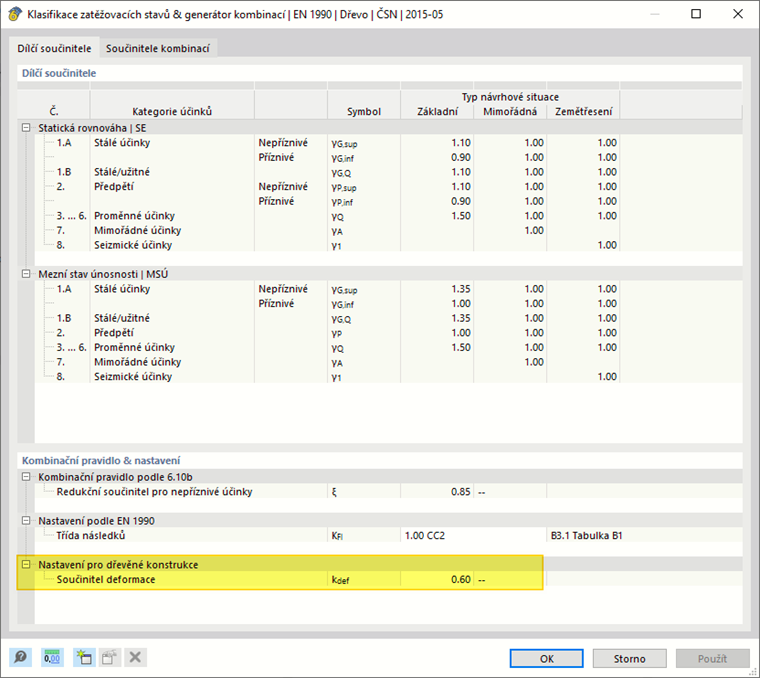Image resolution: width=760 pixels, height=678 pixels.
Task: Select the Kategorie účinků column header
Action: [x=172, y=111]
